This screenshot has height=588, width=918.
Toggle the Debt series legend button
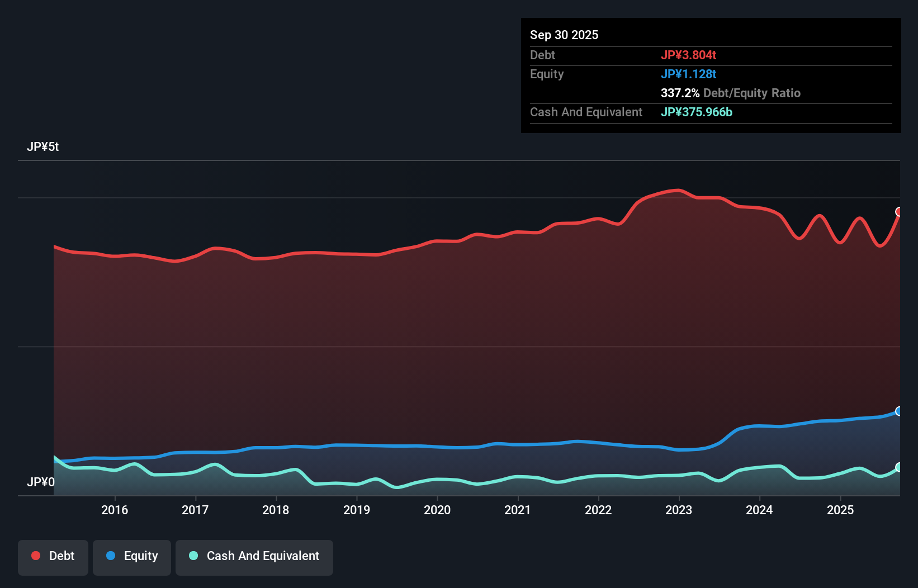(53, 557)
